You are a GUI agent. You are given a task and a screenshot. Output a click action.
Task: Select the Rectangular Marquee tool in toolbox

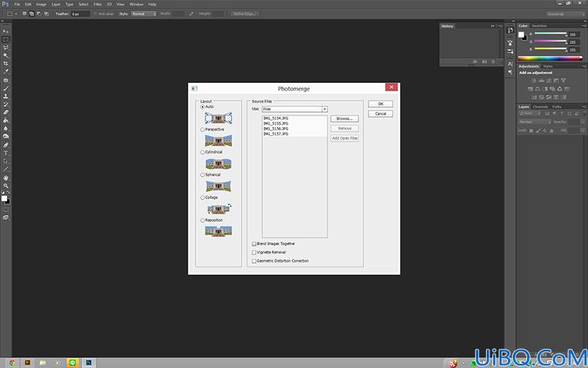[6, 40]
